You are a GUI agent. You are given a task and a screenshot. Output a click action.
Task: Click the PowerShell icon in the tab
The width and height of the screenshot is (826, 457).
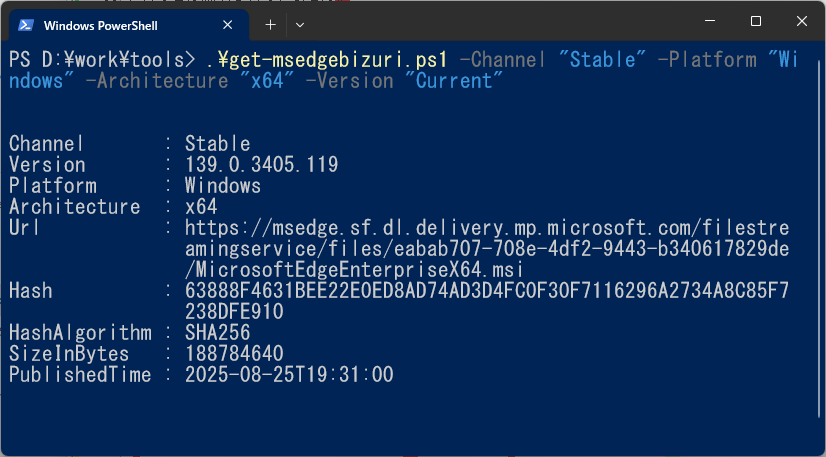click(27, 23)
